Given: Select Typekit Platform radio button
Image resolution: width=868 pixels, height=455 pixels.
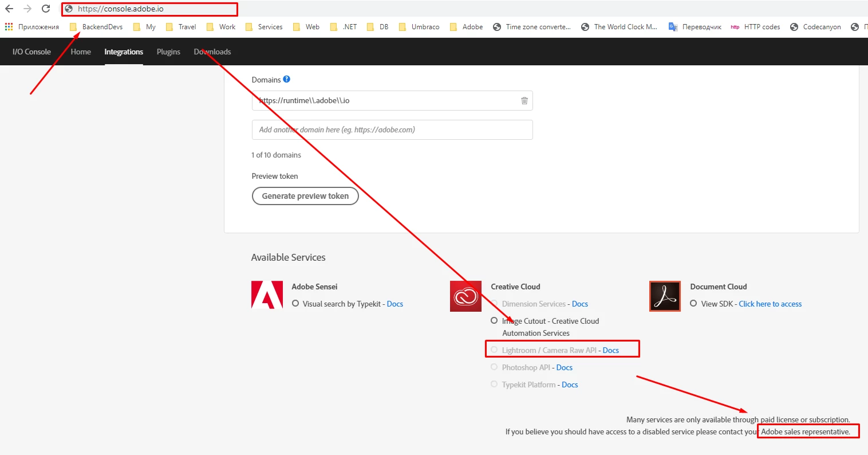Looking at the screenshot, I should pyautogui.click(x=494, y=384).
